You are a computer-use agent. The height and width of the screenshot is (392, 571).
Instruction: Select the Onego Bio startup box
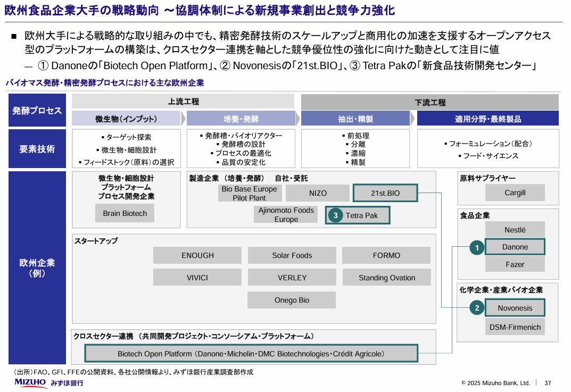292,300
